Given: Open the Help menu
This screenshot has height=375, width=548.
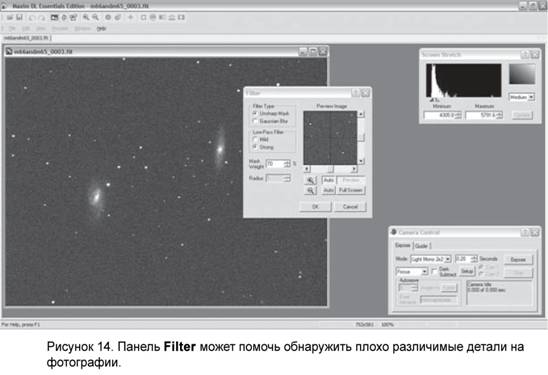Looking at the screenshot, I should point(101,29).
